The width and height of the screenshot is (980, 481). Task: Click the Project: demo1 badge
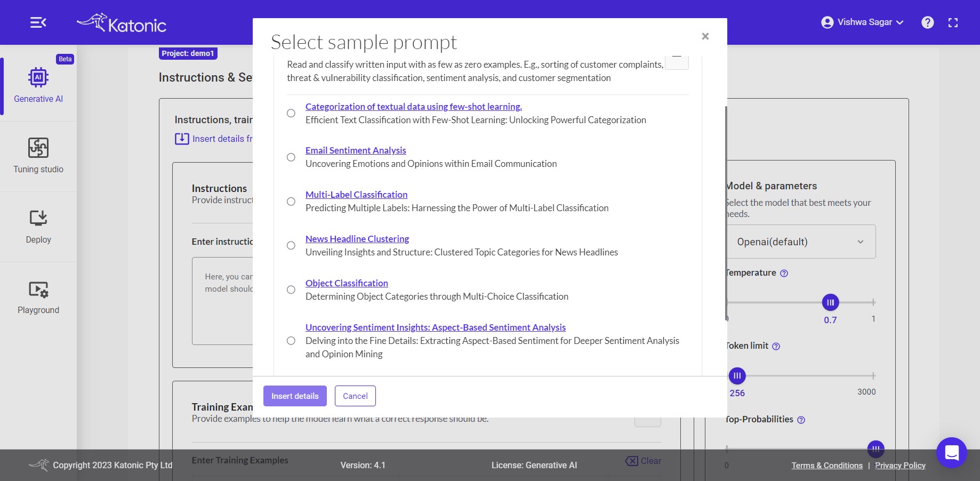188,53
